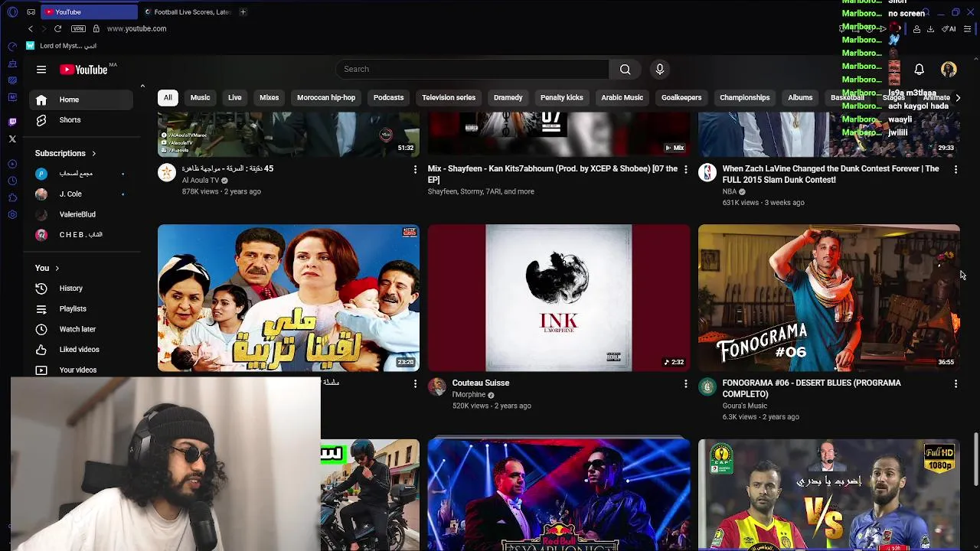The image size is (980, 551).
Task: Open more options for Shayfeen mix
Action: 685,169
